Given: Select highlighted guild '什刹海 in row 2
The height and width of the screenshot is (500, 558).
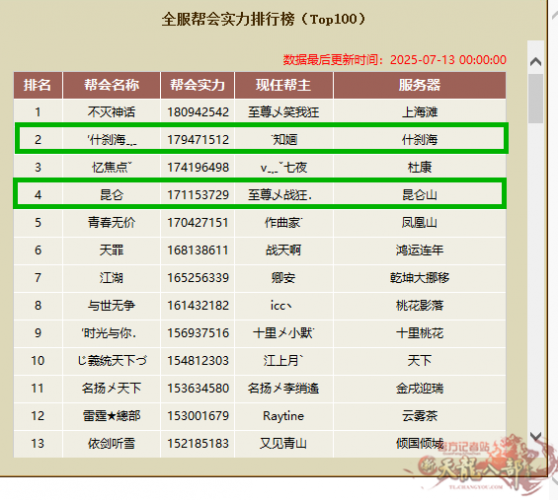Looking at the screenshot, I should pos(112,140).
